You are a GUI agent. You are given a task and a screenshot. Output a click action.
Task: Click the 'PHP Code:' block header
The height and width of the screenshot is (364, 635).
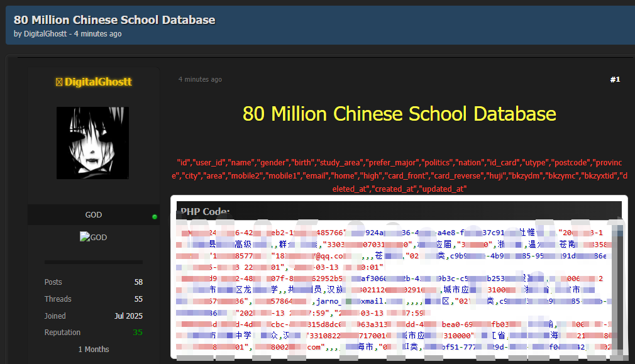pyautogui.click(x=205, y=211)
